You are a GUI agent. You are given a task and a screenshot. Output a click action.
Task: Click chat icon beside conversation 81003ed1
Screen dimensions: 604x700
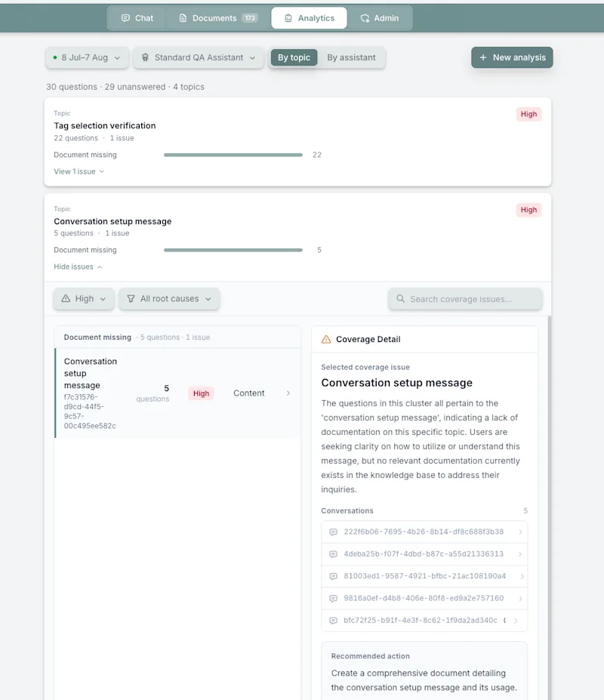coord(333,576)
